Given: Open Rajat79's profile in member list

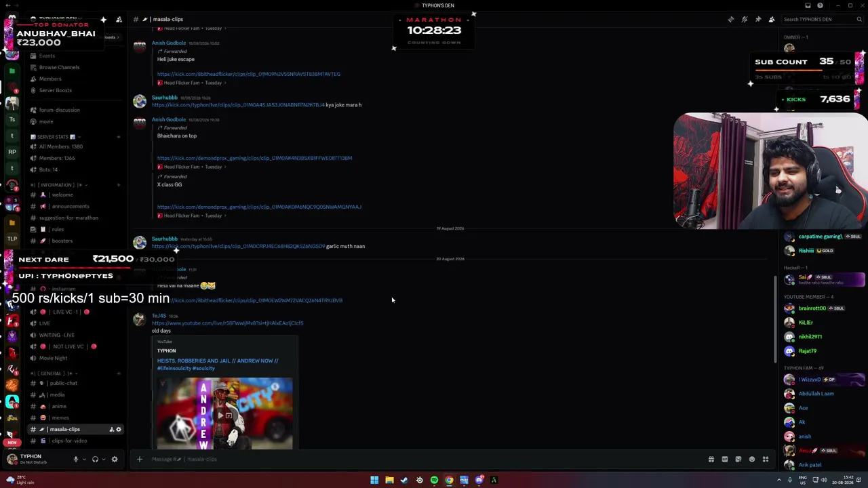Looking at the screenshot, I should 808,351.
